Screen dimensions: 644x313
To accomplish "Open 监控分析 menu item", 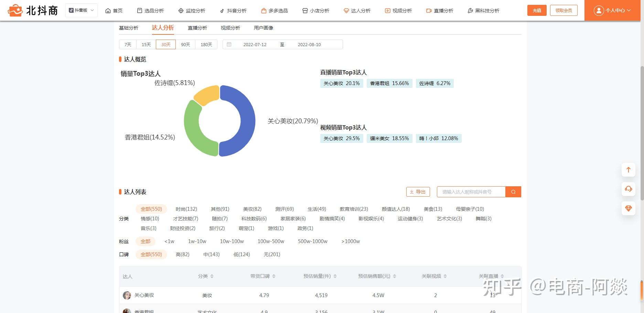I will pyautogui.click(x=192, y=11).
